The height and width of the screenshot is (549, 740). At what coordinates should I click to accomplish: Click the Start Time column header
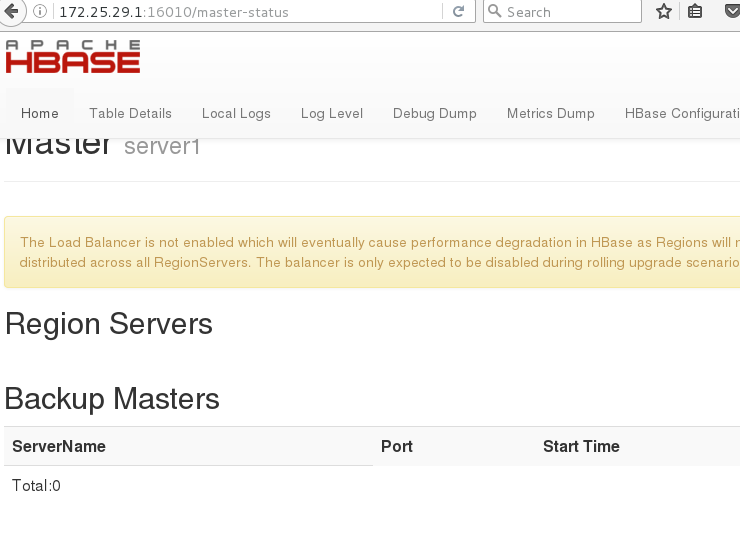tap(581, 446)
